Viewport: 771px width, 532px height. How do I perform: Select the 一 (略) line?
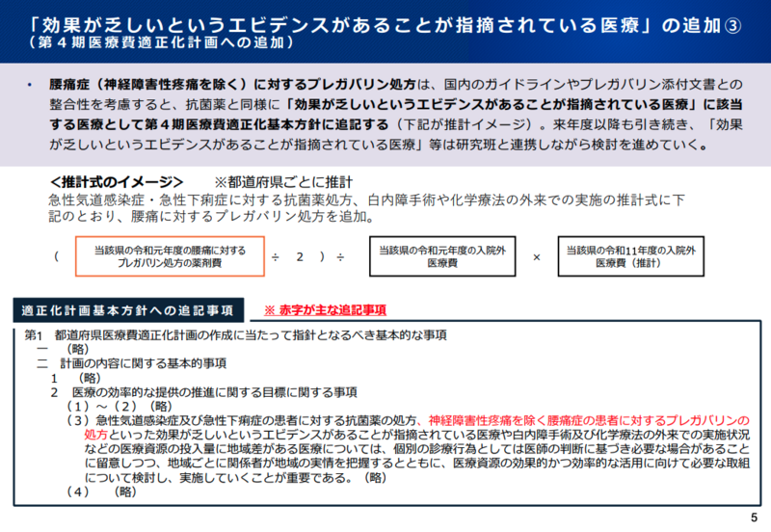63,350
